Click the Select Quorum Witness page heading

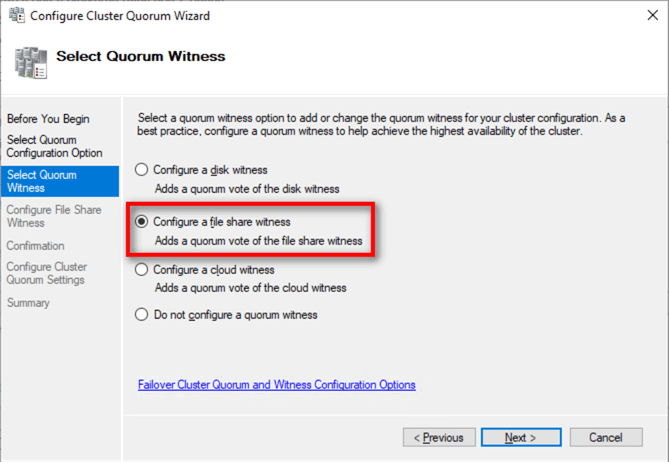[140, 57]
